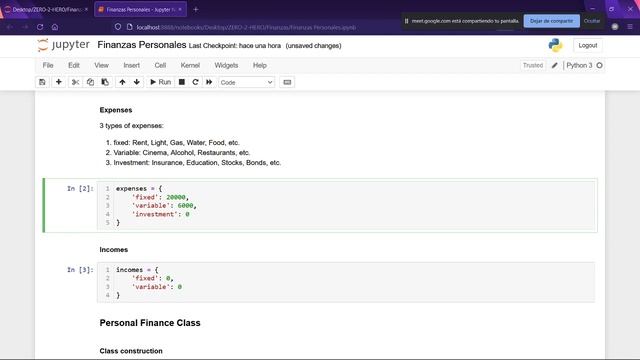Insert a new cell below with plus icon

(59, 82)
